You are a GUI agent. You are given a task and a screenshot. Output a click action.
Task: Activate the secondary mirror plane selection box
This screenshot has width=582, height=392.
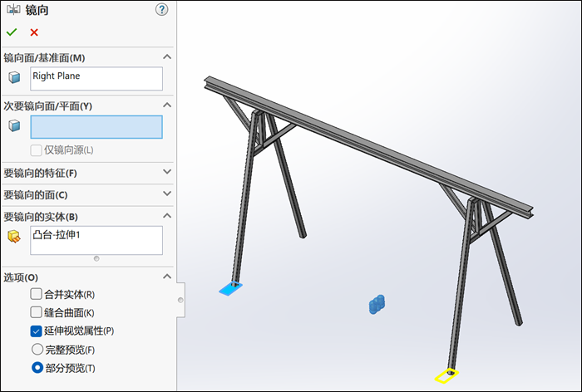click(x=96, y=127)
